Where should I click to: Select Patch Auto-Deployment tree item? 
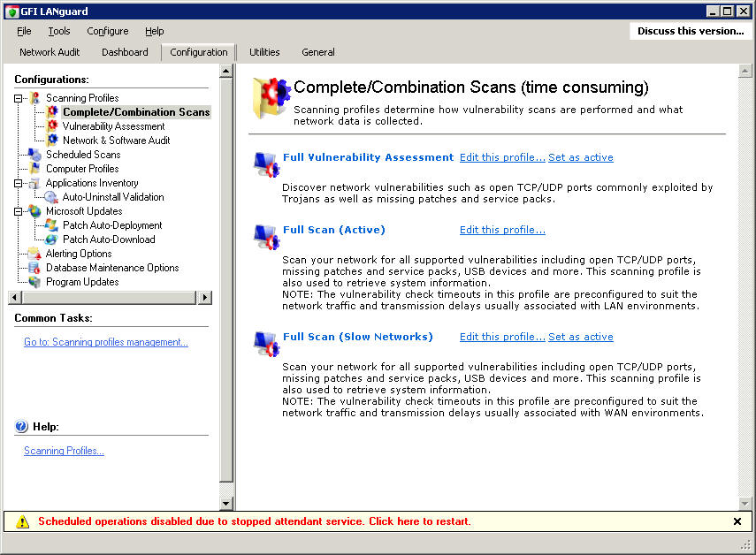(x=112, y=225)
